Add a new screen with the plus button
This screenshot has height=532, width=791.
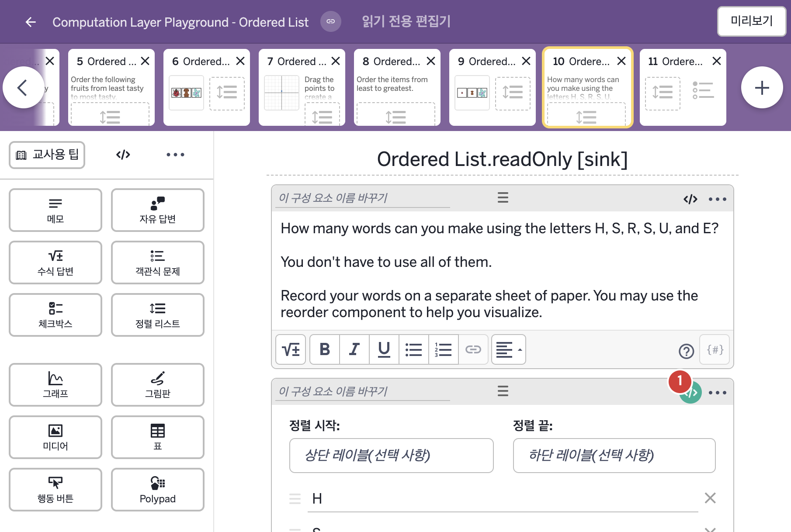[762, 88]
